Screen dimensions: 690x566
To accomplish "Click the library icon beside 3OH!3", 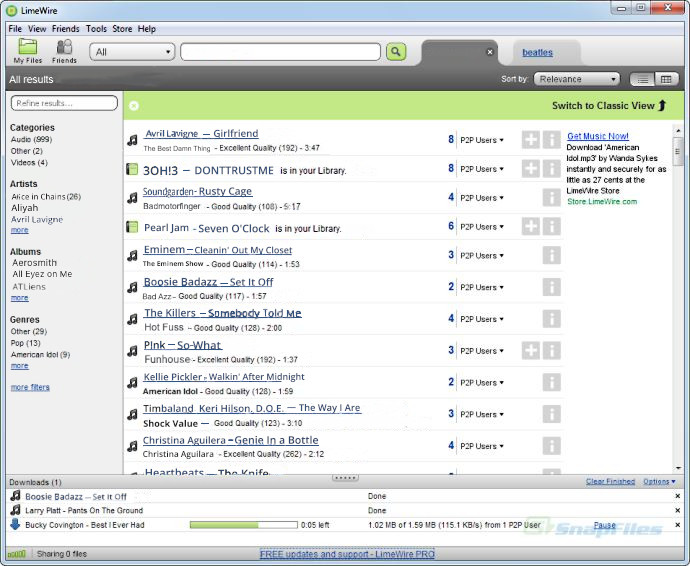I will pyautogui.click(x=132, y=169).
